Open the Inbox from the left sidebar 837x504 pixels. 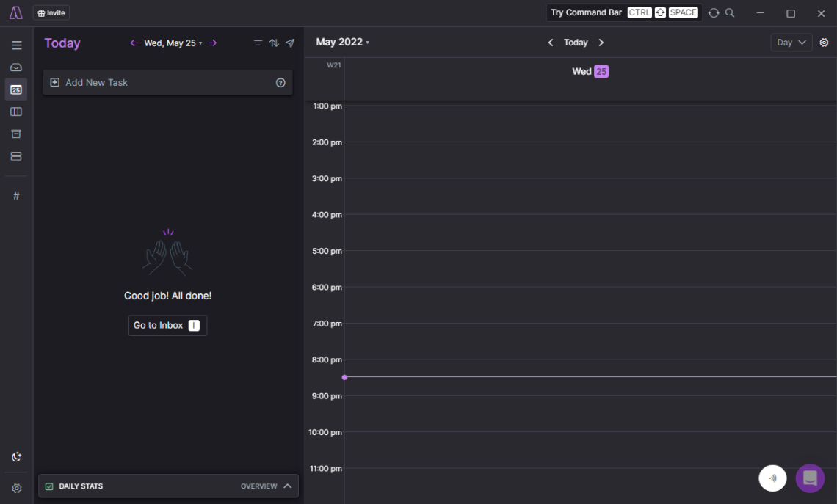16,67
